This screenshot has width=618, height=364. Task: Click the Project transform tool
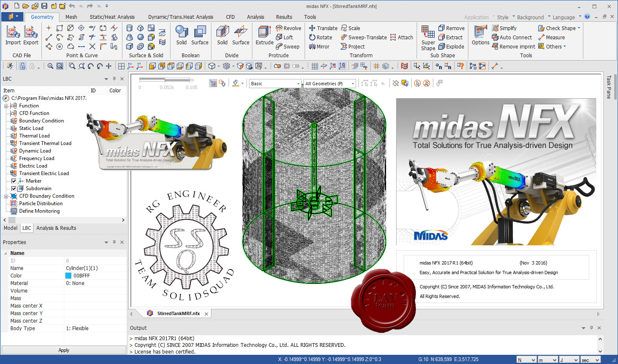[353, 46]
